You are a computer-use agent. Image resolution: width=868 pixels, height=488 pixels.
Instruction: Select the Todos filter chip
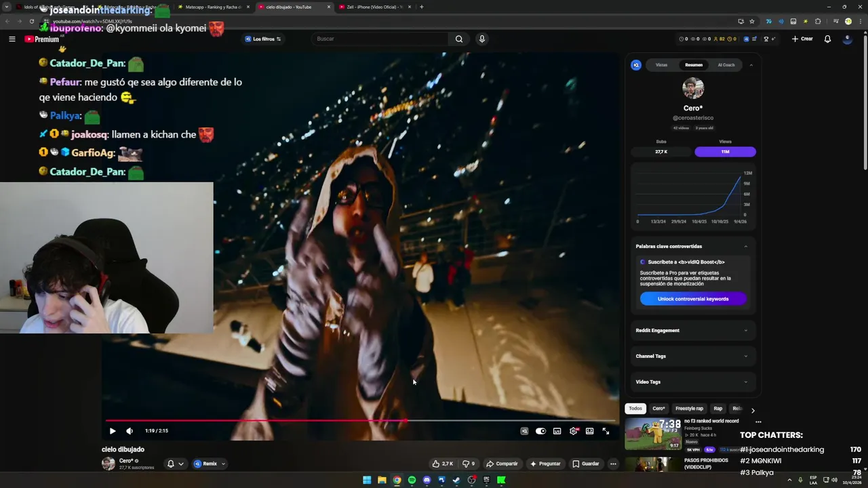[635, 409]
